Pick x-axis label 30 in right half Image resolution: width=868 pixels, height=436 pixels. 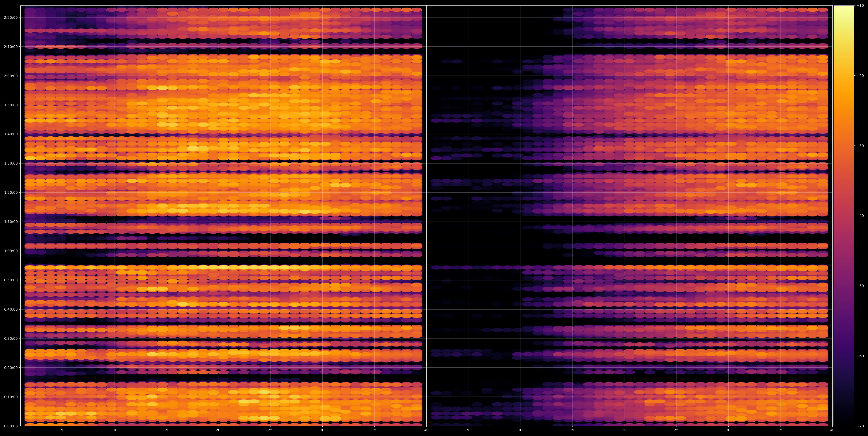pyautogui.click(x=728, y=430)
